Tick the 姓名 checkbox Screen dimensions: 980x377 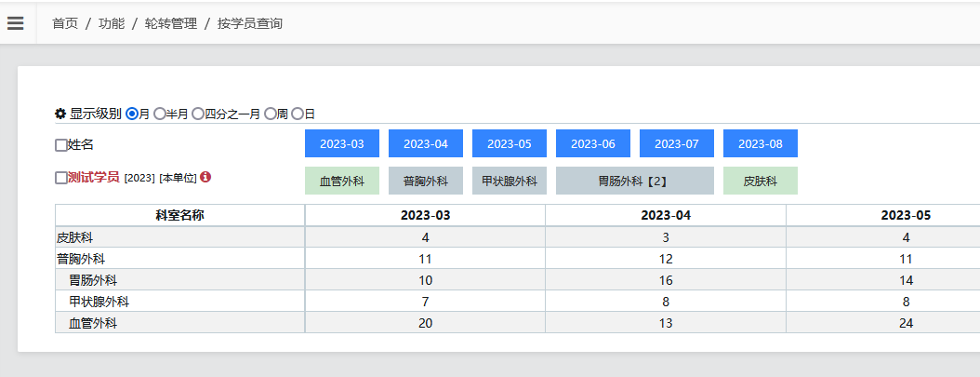pos(60,145)
